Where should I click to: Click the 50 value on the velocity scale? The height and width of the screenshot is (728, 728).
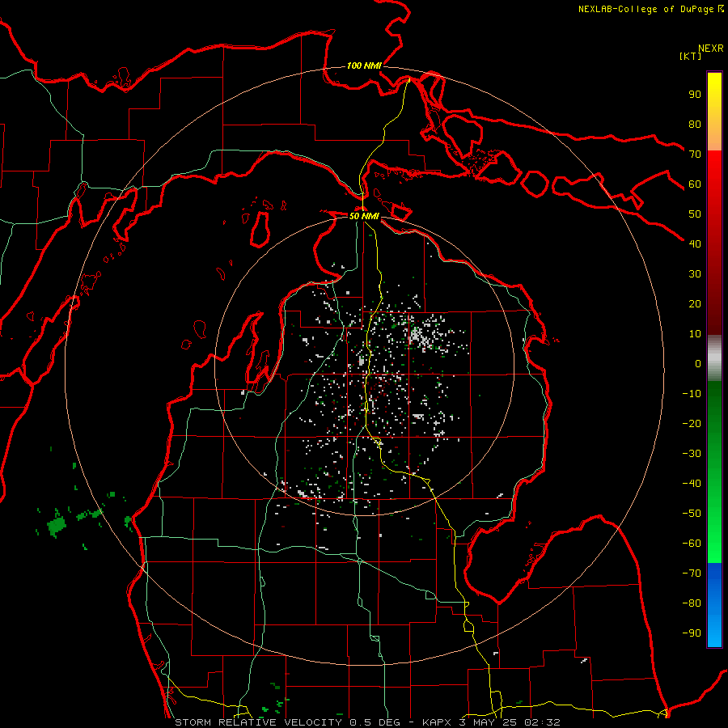(695, 214)
